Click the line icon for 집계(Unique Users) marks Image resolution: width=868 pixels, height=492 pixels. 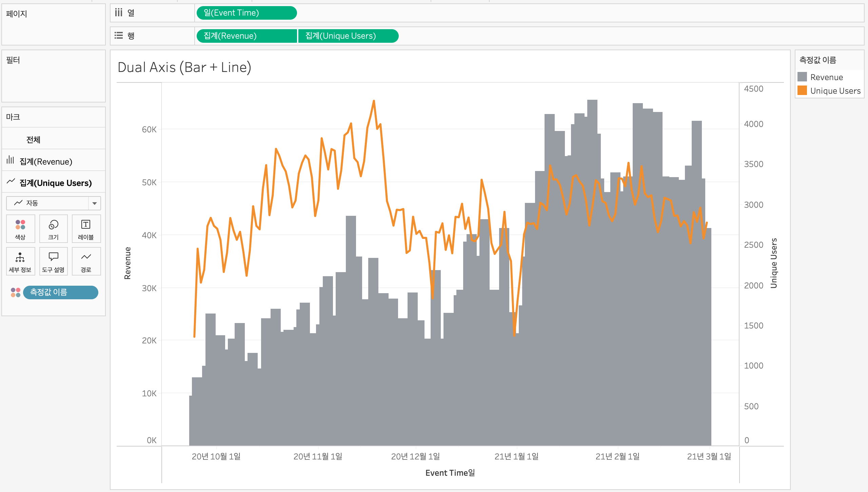coord(11,181)
